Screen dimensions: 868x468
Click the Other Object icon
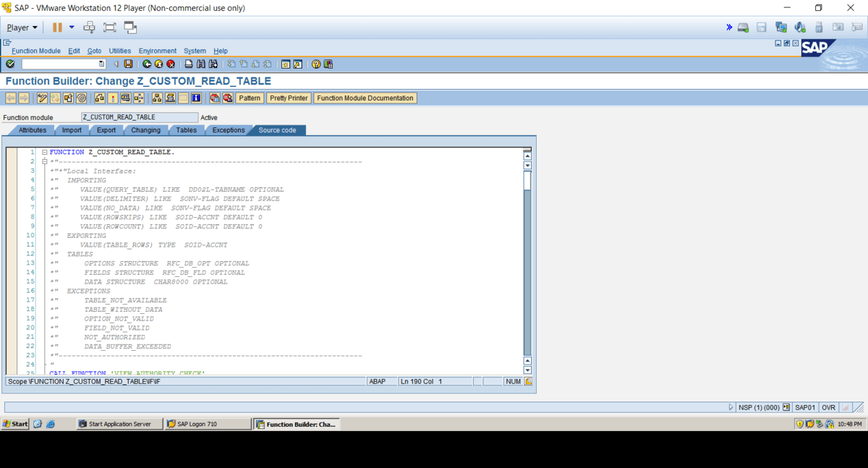click(x=68, y=98)
